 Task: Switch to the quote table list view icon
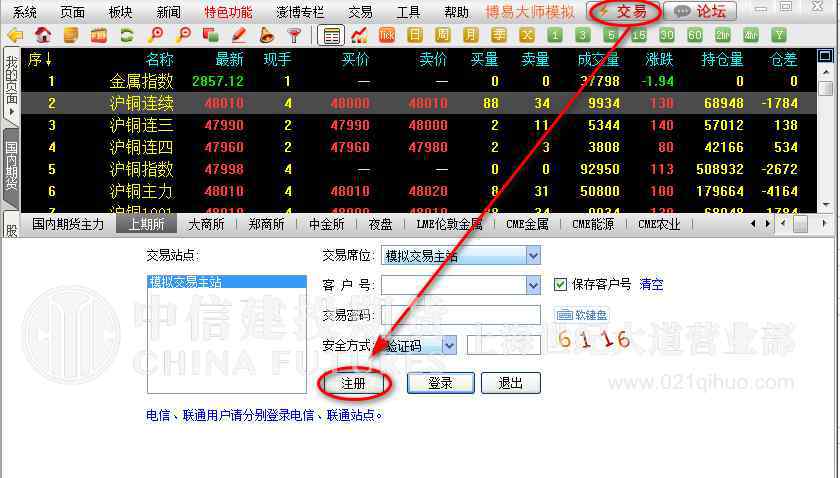click(331, 35)
